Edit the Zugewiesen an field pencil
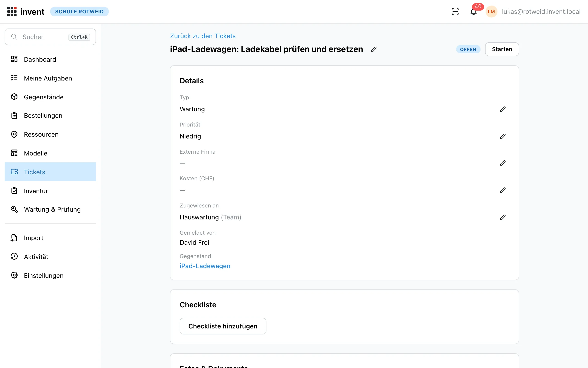This screenshot has width=588, height=368. pyautogui.click(x=503, y=217)
